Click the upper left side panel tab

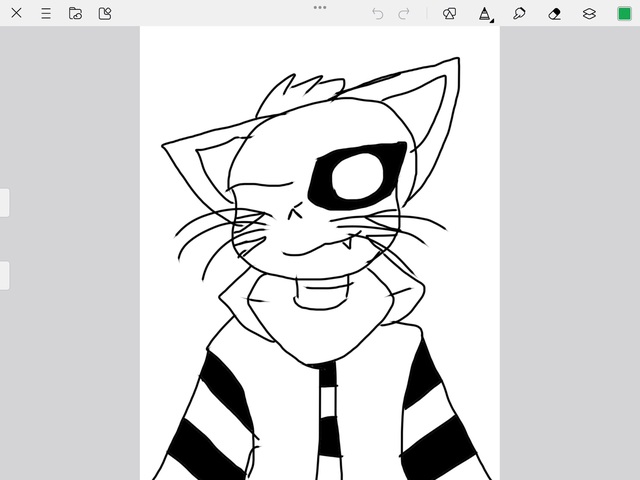(x=4, y=202)
